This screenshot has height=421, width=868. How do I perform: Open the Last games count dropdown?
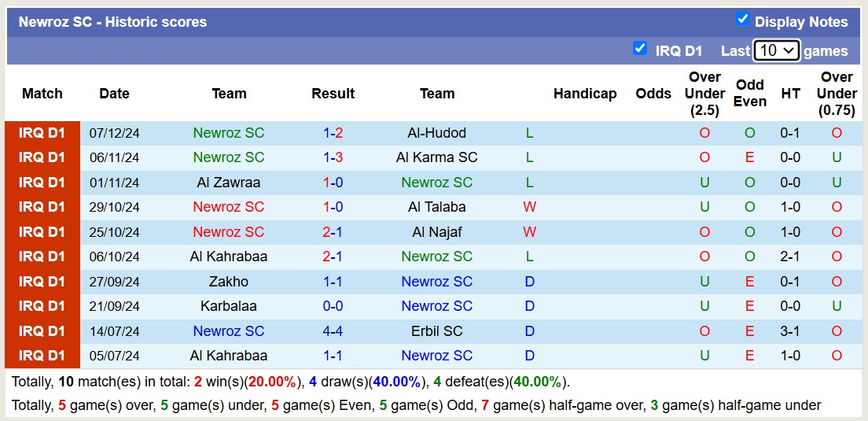776,50
